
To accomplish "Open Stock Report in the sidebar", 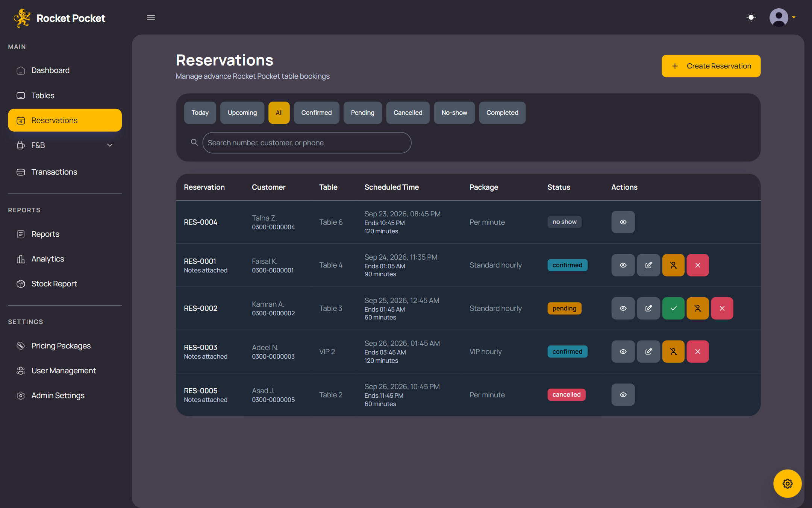I will point(65,284).
